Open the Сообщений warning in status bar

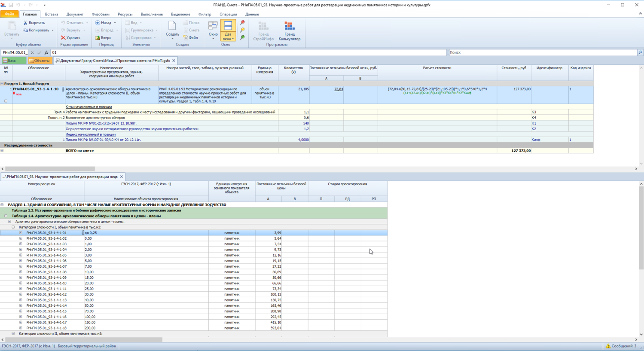click(621, 346)
